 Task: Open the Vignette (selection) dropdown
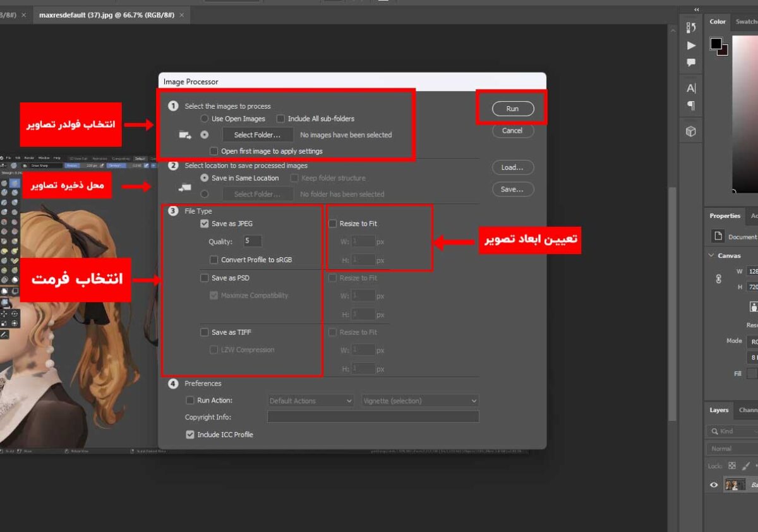tap(420, 401)
